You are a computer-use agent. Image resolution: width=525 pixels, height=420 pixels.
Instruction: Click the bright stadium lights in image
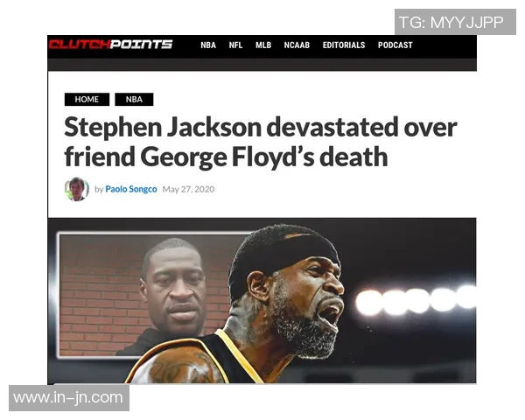[416, 300]
